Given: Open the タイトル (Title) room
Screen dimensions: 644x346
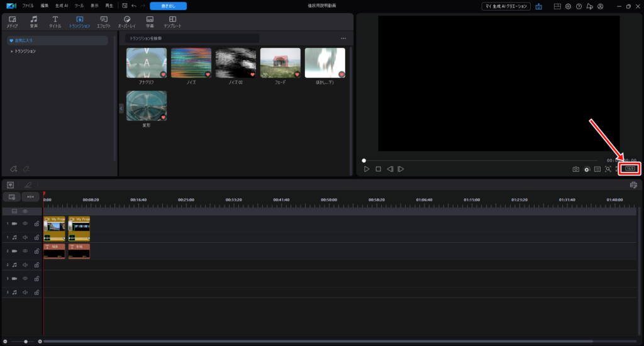Looking at the screenshot, I should coord(55,22).
